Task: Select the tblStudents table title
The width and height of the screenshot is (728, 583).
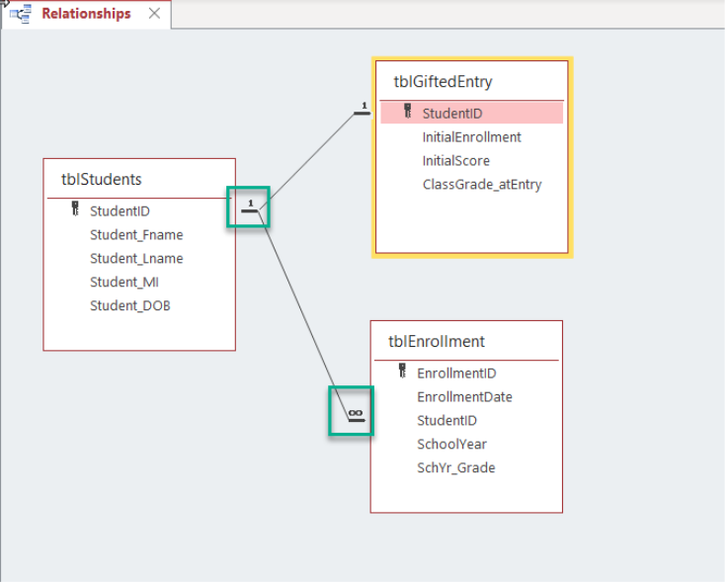Action: click(x=101, y=179)
